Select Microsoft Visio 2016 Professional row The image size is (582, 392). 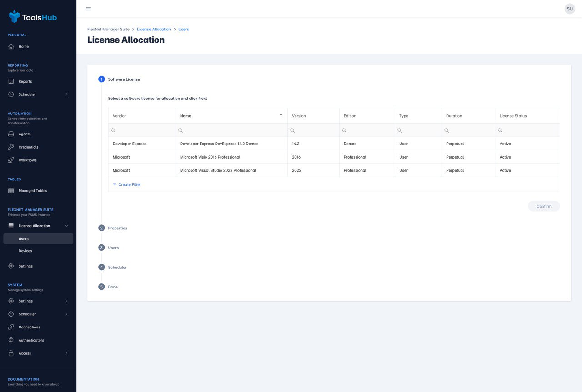click(x=334, y=157)
